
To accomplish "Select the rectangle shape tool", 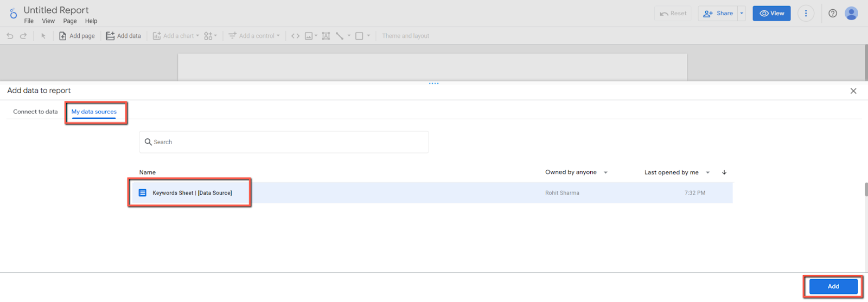I will tap(359, 36).
